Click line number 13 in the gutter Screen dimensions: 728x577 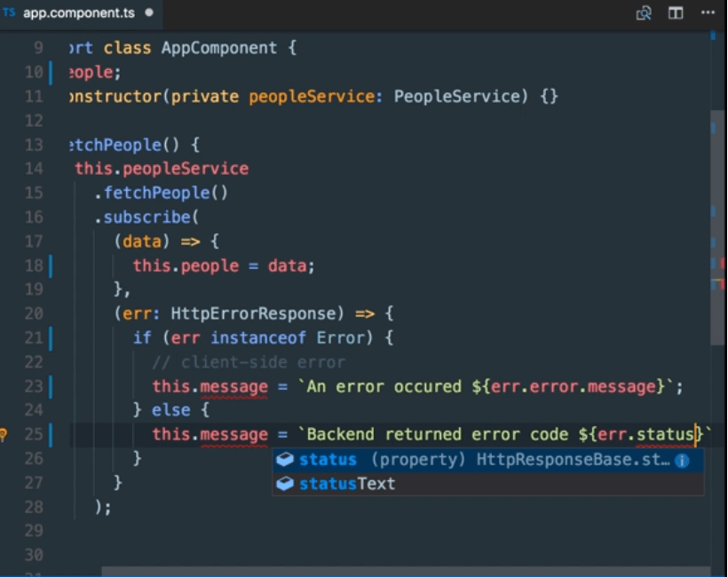[x=34, y=145]
